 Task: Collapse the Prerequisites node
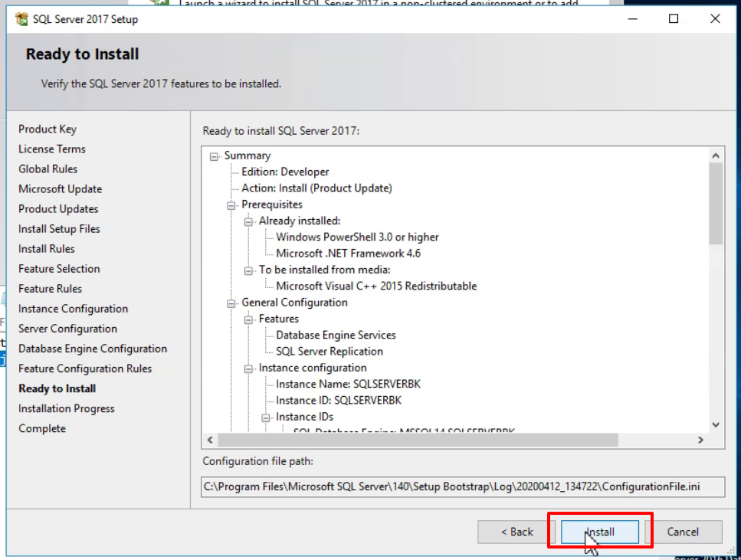231,205
